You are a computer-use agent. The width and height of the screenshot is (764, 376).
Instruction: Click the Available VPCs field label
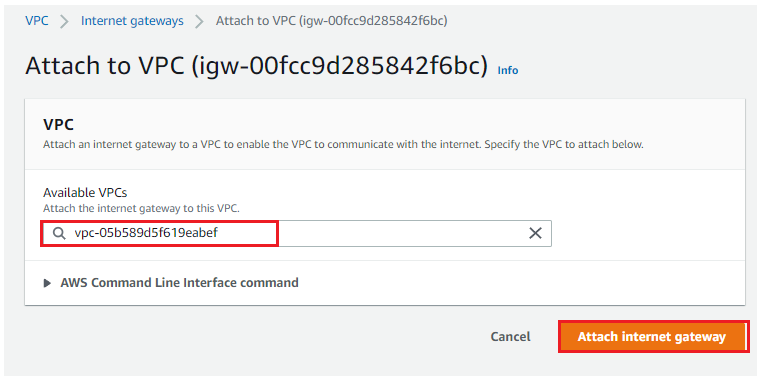coord(85,192)
